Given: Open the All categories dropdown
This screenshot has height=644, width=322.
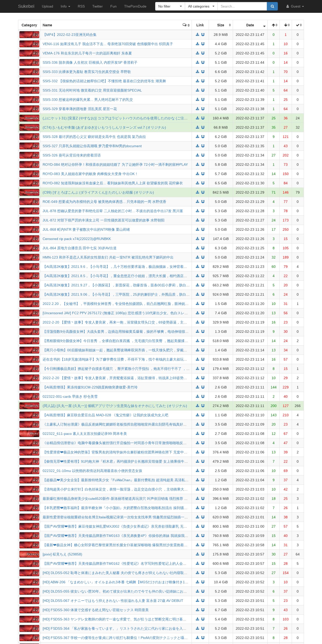Looking at the screenshot, I should [201, 6].
